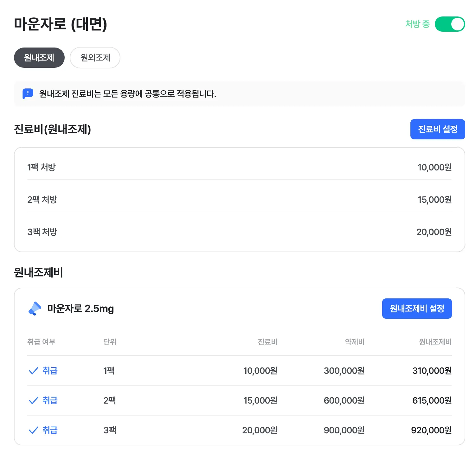The image size is (476, 453).
Task: Click the 원내조제비 column header
Action: (435, 342)
